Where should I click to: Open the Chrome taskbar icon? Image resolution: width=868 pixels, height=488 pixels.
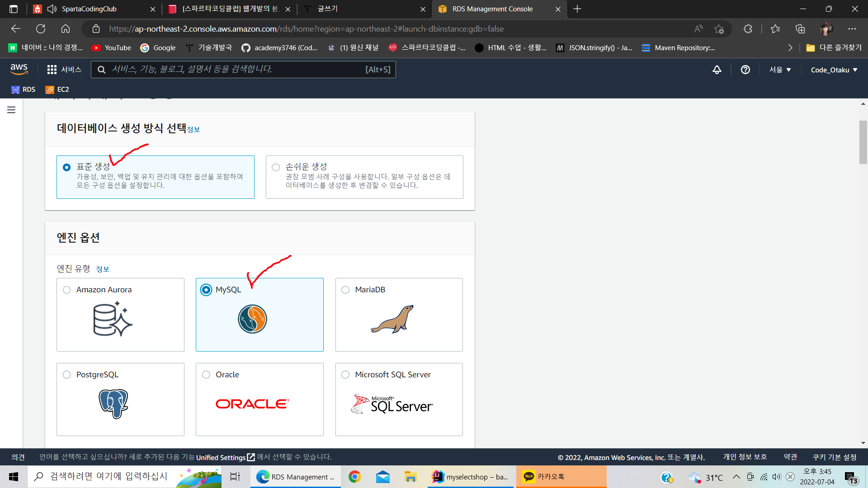(x=354, y=477)
